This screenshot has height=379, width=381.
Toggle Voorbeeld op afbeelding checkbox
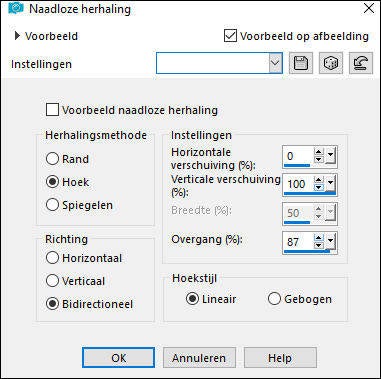point(230,36)
